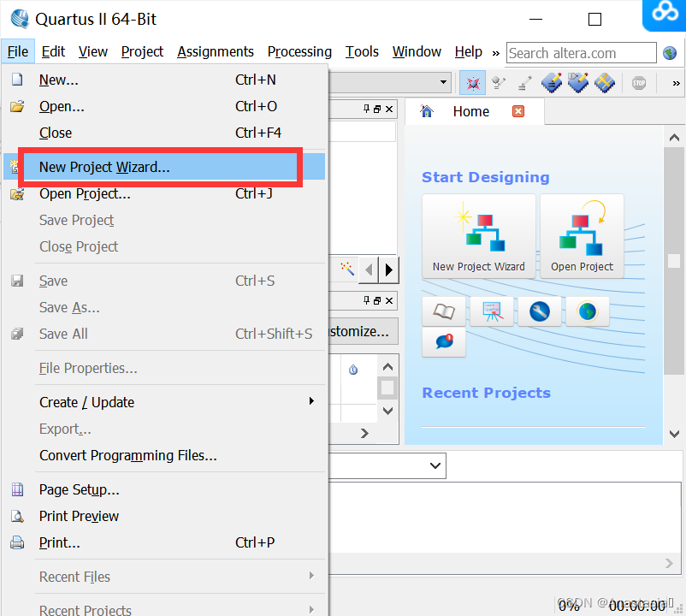Click the tasks table scroll-right arrow
This screenshot has width=686, height=616.
coord(364,433)
